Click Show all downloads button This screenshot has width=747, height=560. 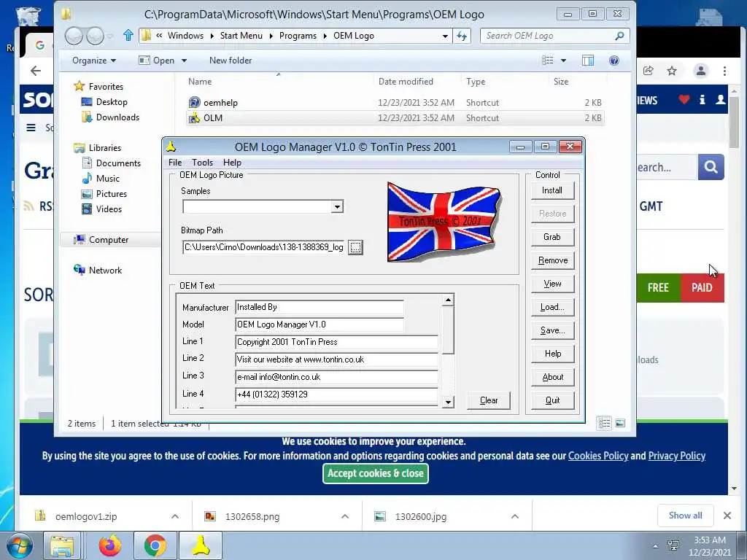(685, 516)
